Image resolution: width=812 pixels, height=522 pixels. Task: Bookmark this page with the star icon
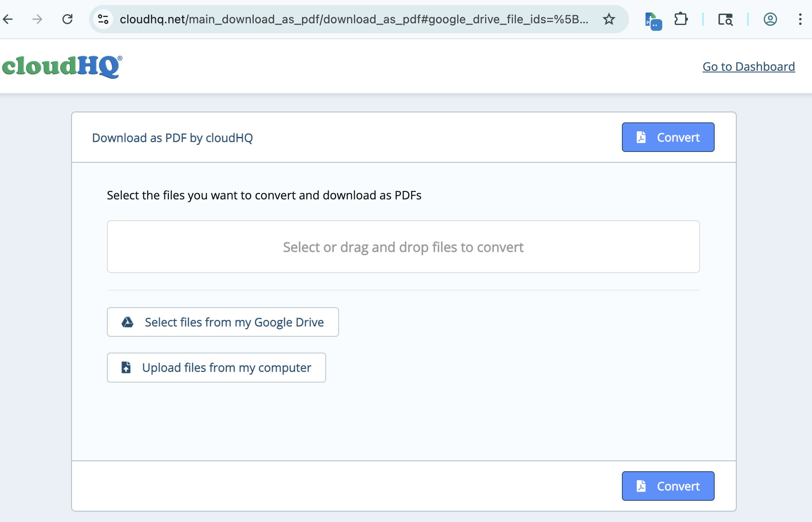609,19
